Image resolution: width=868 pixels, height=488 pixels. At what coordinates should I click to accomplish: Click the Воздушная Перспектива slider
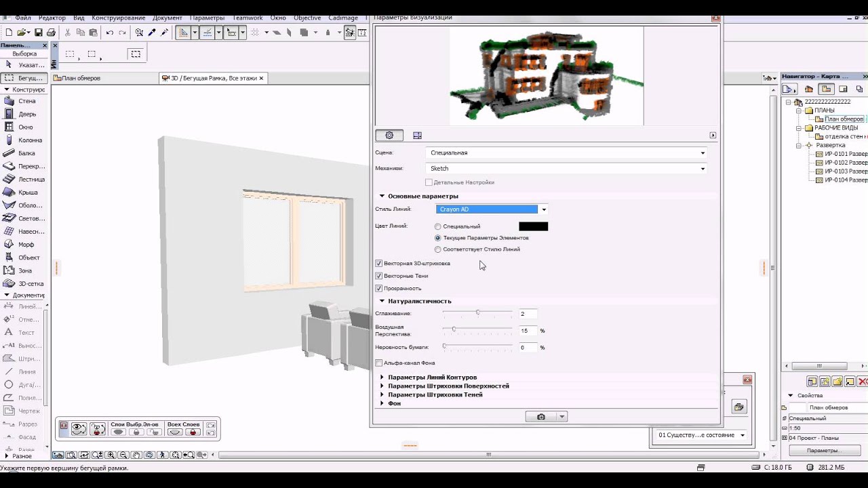tap(477, 329)
